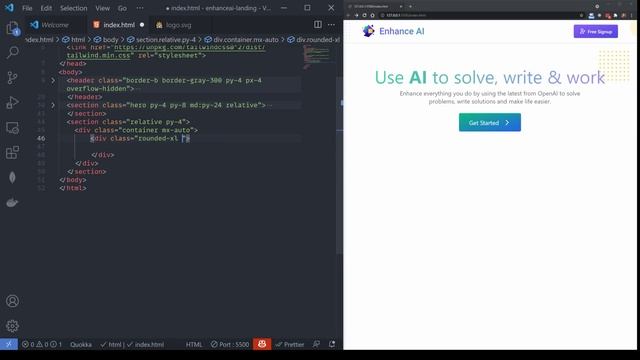Click the unsaved dot on index.html tab
Screen dimensions: 640x360
pyautogui.click(x=142, y=25)
